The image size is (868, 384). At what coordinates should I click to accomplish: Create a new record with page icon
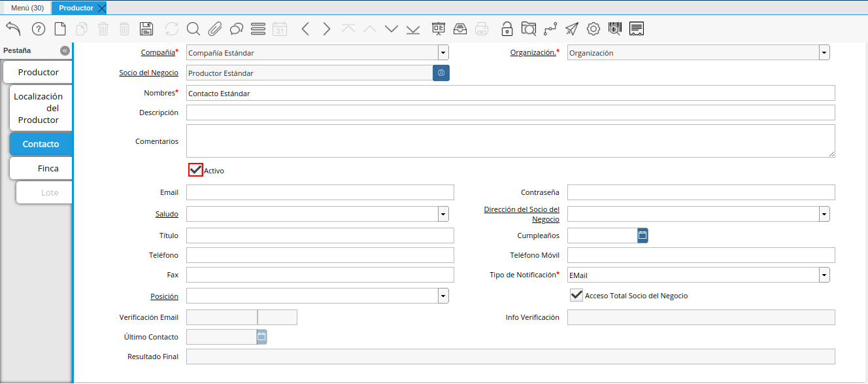pyautogui.click(x=60, y=29)
